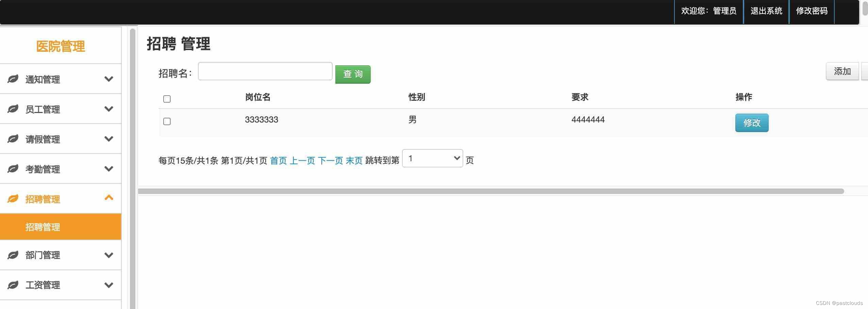This screenshot has height=309, width=868.
Task: Expand 员工管理 with its chevron arrow
Action: [x=109, y=109]
